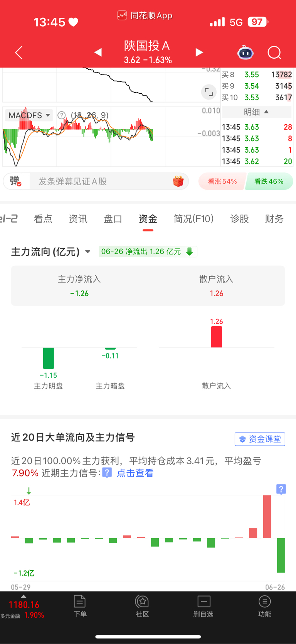Click 点击查看 link for main-force signal
The width and height of the screenshot is (296, 644).
click(135, 473)
